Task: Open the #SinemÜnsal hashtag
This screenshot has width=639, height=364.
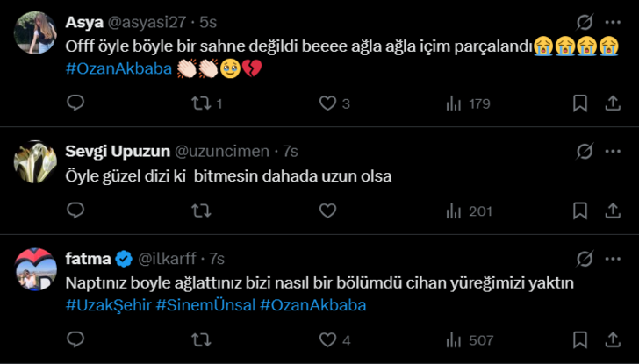Action: [x=205, y=305]
